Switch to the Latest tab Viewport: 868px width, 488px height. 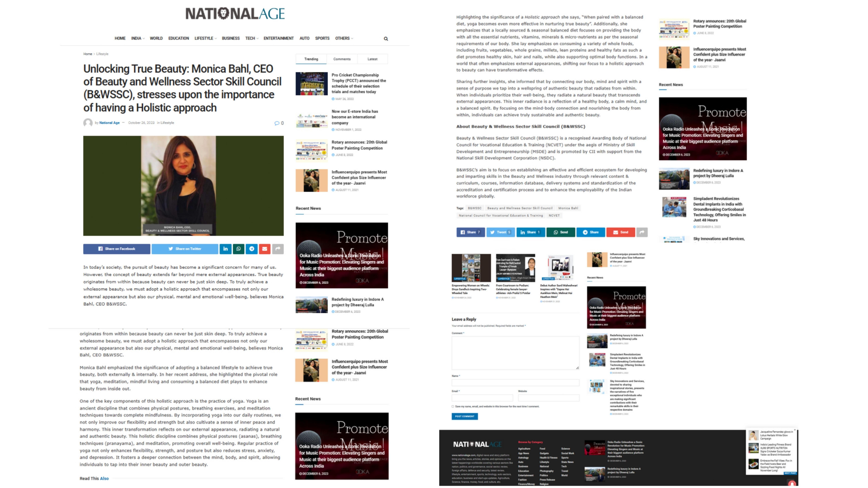pyautogui.click(x=372, y=59)
